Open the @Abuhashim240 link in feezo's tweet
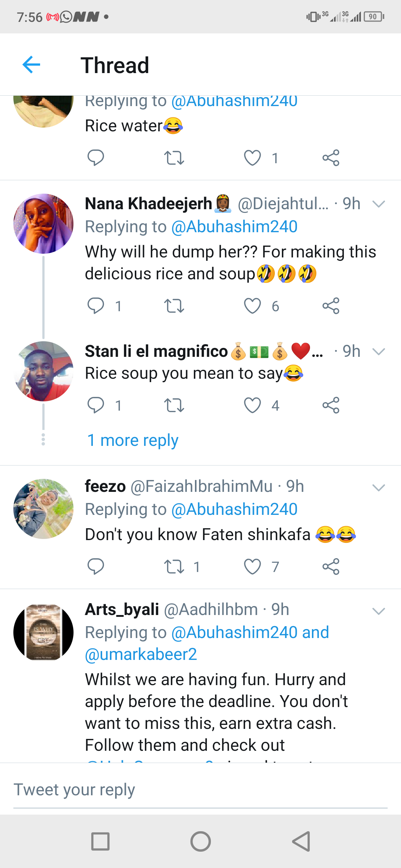The height and width of the screenshot is (868, 401). pyautogui.click(x=234, y=509)
